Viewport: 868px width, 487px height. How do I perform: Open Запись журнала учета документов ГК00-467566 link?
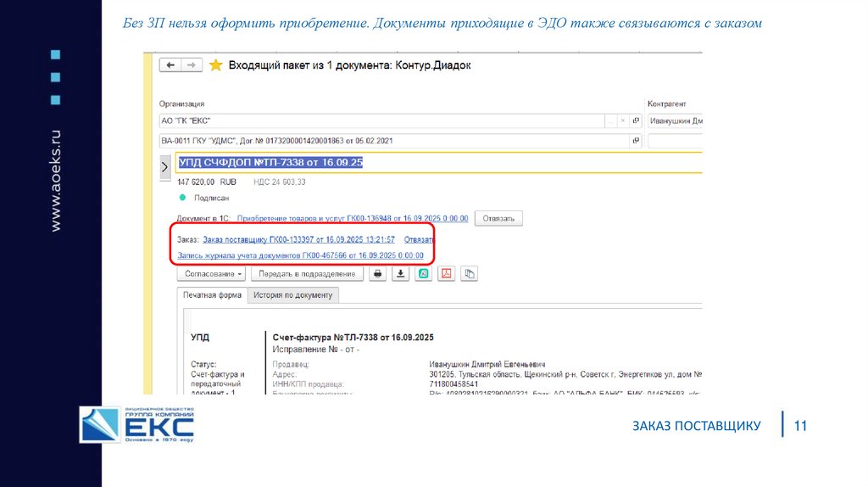click(301, 255)
